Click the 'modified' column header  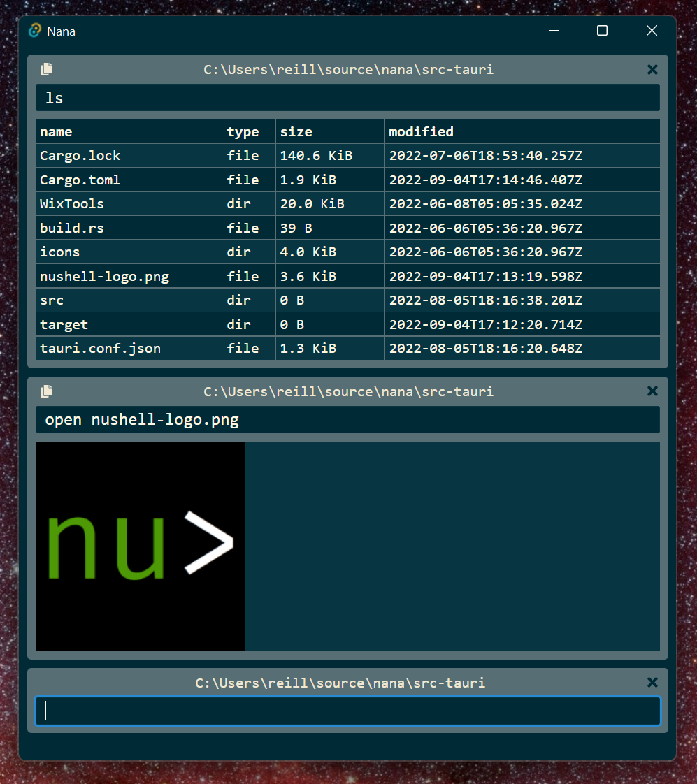pos(522,131)
